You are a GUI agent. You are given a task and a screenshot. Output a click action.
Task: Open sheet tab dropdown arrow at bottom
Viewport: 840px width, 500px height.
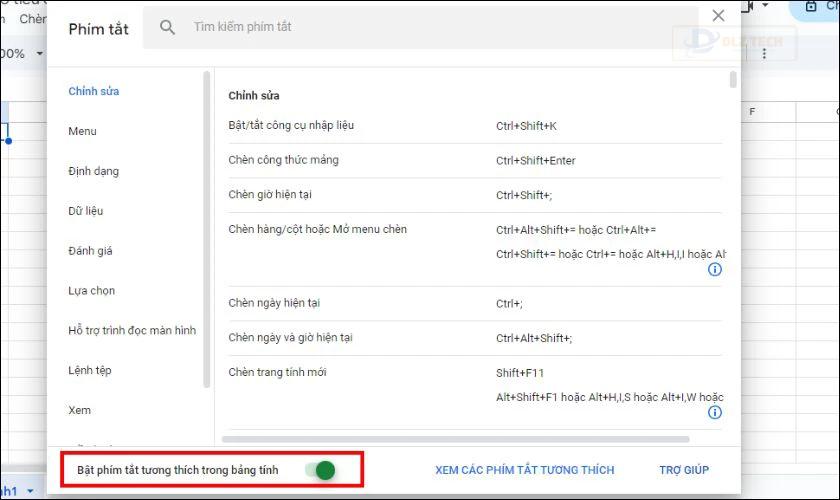(x=30, y=490)
